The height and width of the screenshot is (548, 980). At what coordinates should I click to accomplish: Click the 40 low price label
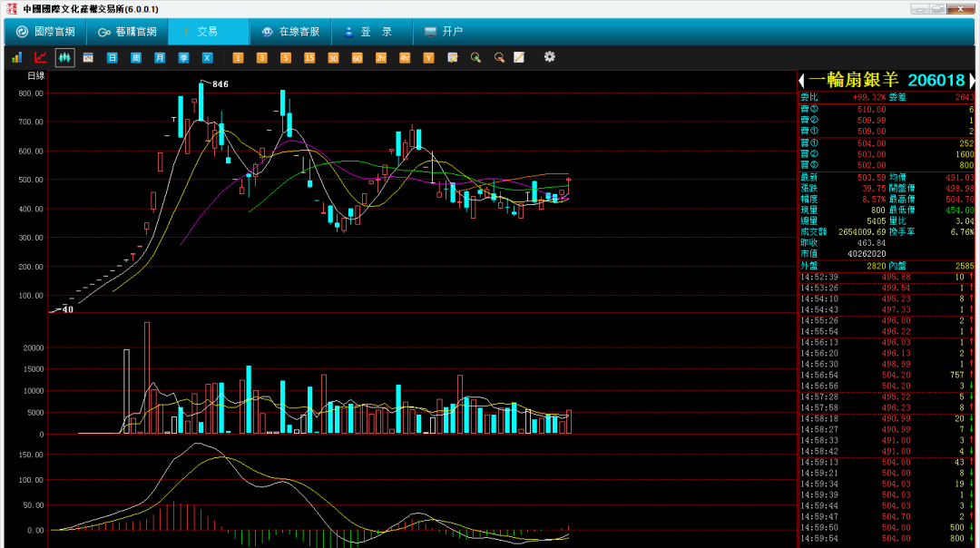pyautogui.click(x=67, y=309)
